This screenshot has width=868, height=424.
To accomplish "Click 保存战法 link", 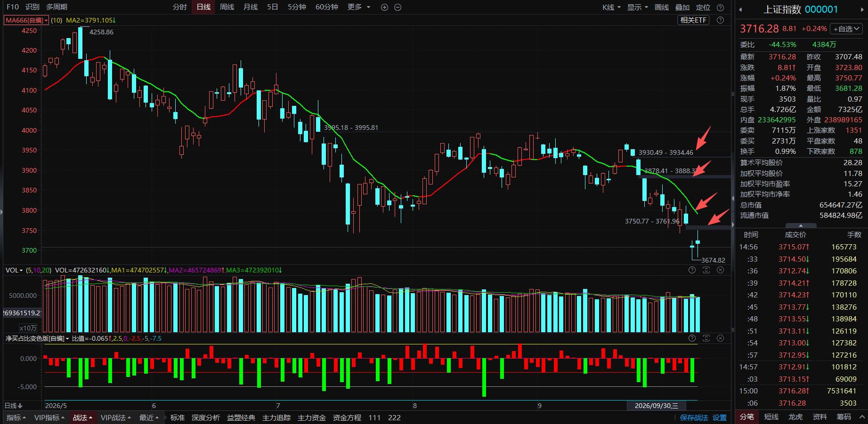I will click(694, 417).
